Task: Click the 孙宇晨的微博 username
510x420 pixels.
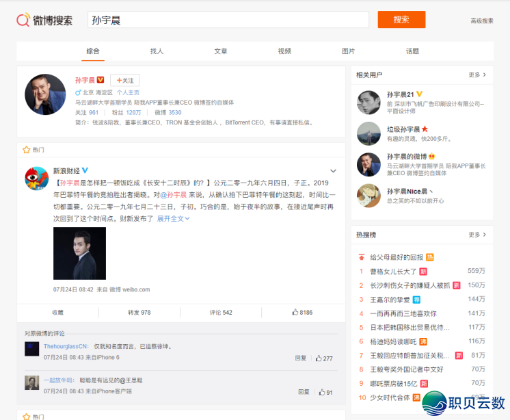Action: [x=407, y=157]
